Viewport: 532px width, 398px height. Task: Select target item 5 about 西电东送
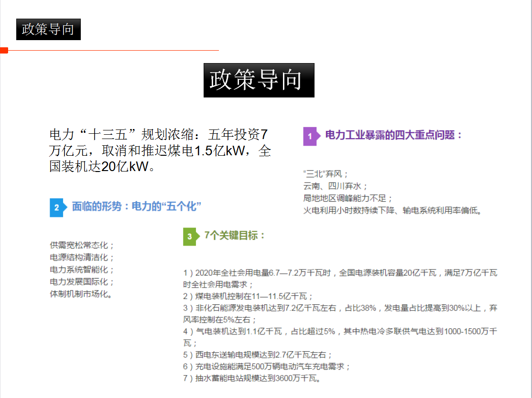pos(258,355)
